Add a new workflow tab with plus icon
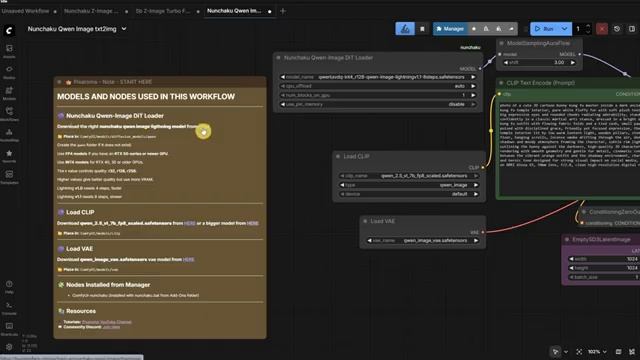640x360 pixels. point(282,11)
